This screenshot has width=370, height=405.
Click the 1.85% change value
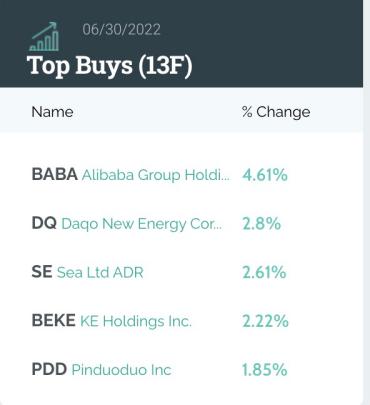tap(264, 370)
